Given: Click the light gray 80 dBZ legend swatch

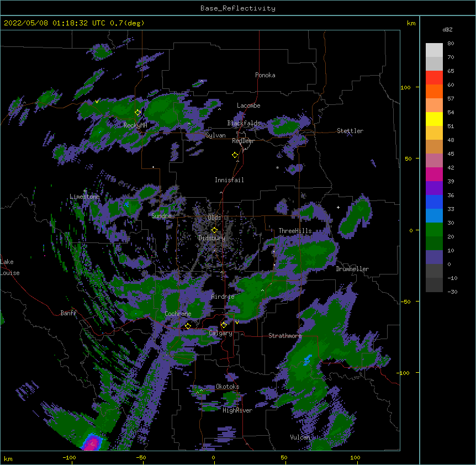Looking at the screenshot, I should [434, 50].
